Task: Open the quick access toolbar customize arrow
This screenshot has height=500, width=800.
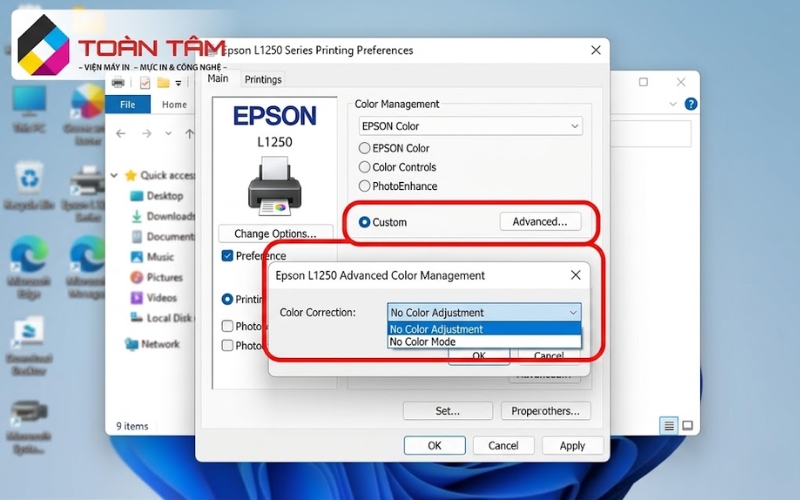Action: click(x=178, y=83)
